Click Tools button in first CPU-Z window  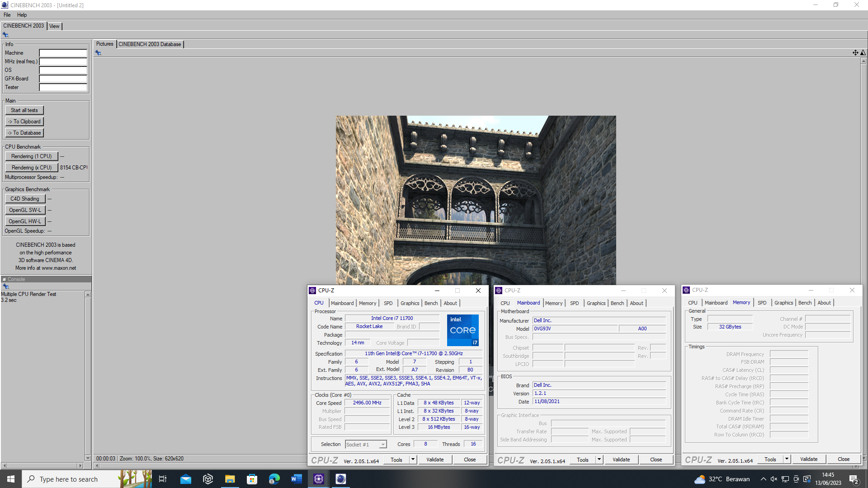pyautogui.click(x=396, y=460)
